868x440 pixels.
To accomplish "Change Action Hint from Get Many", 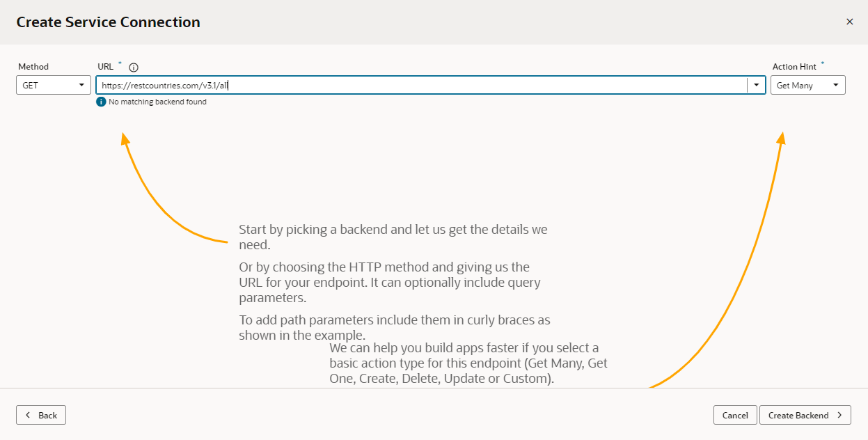I will tap(807, 84).
